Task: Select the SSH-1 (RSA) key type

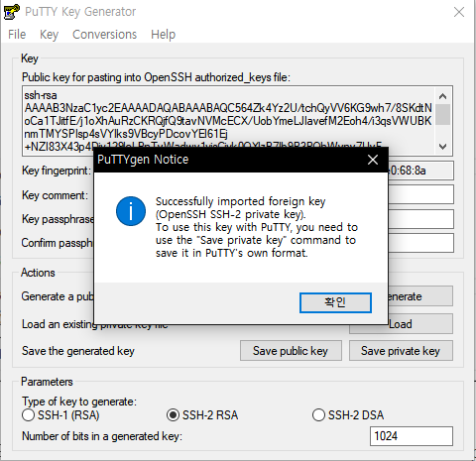Action: pyautogui.click(x=60, y=415)
